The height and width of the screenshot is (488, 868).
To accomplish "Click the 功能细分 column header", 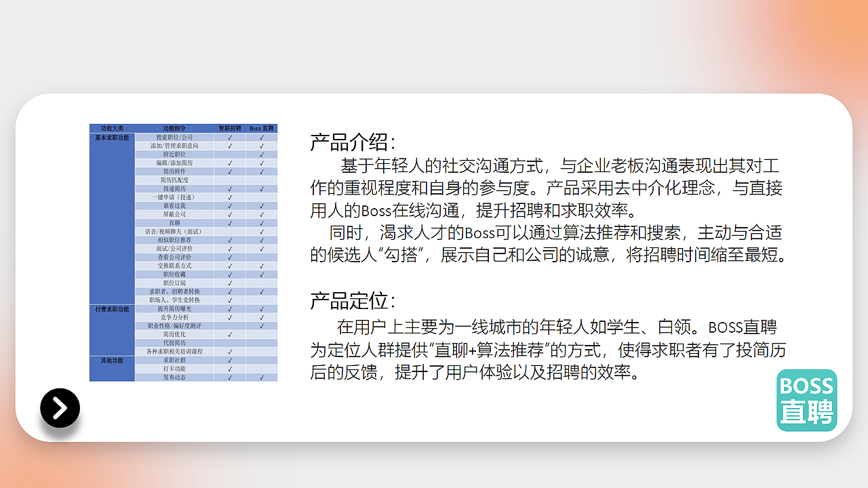I will click(x=174, y=128).
